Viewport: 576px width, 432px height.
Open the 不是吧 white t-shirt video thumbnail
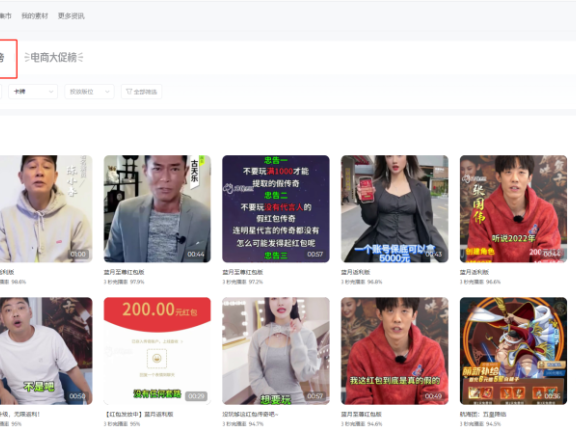[46, 351]
